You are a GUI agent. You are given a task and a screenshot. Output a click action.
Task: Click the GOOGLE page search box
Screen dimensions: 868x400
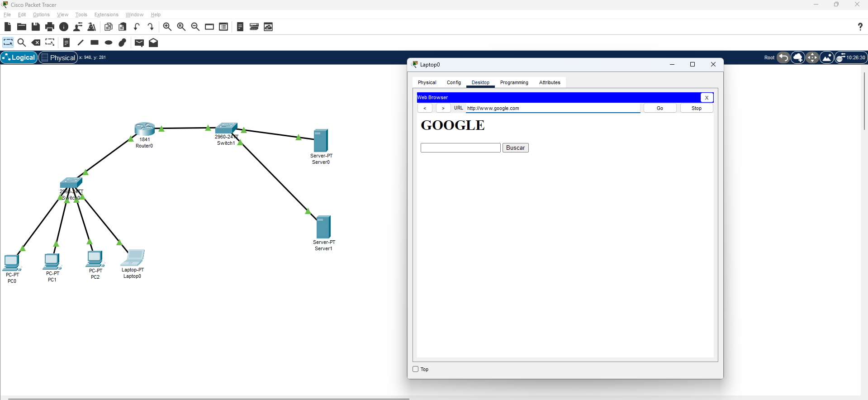pyautogui.click(x=460, y=148)
